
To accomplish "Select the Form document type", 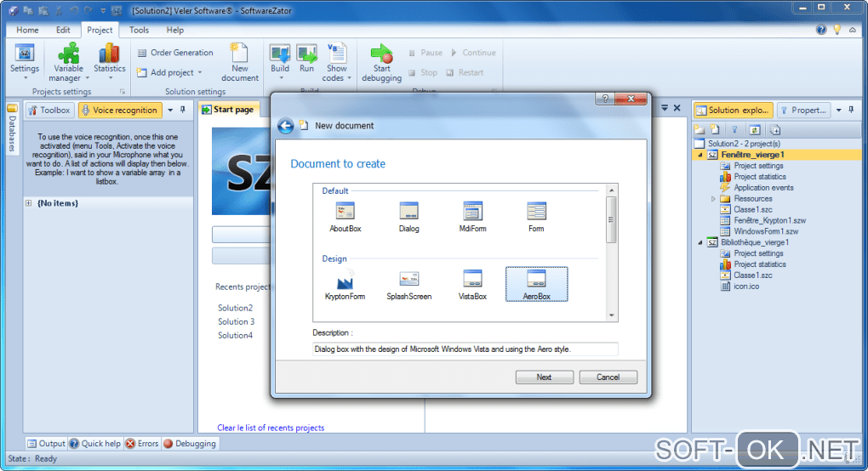I will pos(536,217).
